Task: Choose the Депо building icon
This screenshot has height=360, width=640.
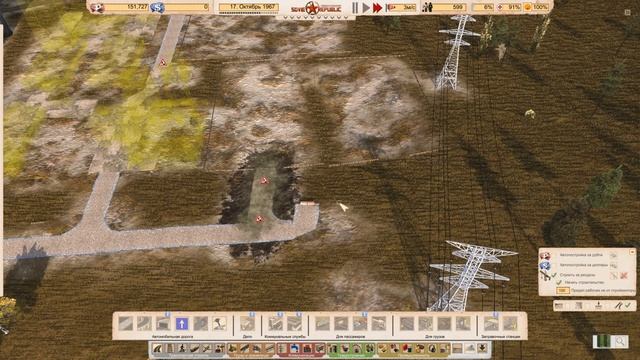Action: (x=247, y=324)
